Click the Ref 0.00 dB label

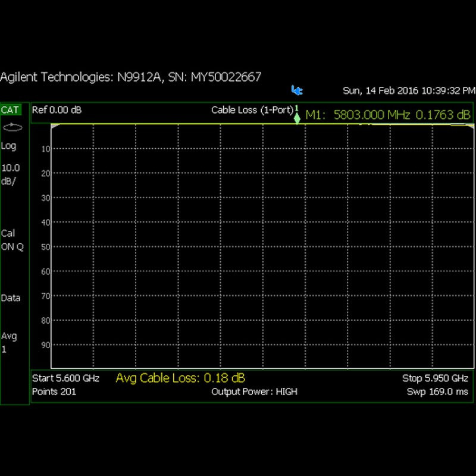[x=57, y=110]
